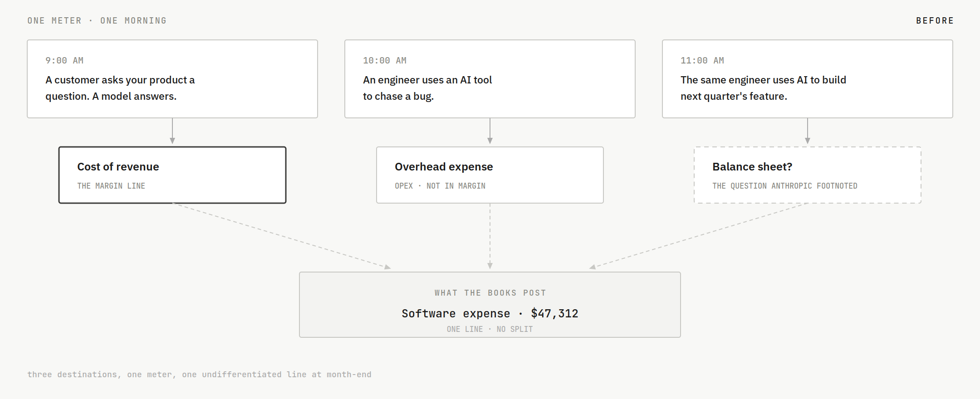Click dashed arrowhead from Balance sheet
Viewport: 980px width, 399px height.
pyautogui.click(x=593, y=267)
